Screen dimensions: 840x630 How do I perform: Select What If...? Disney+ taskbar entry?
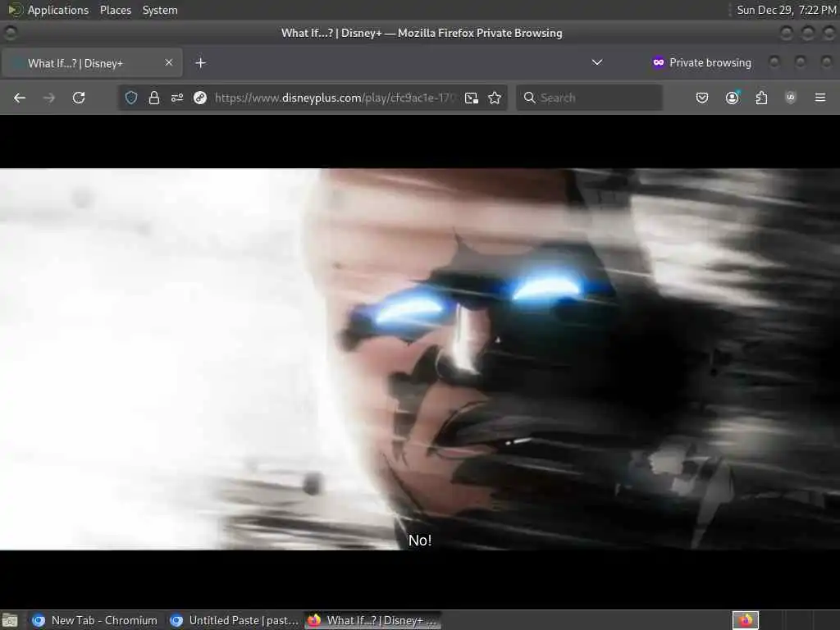(373, 620)
